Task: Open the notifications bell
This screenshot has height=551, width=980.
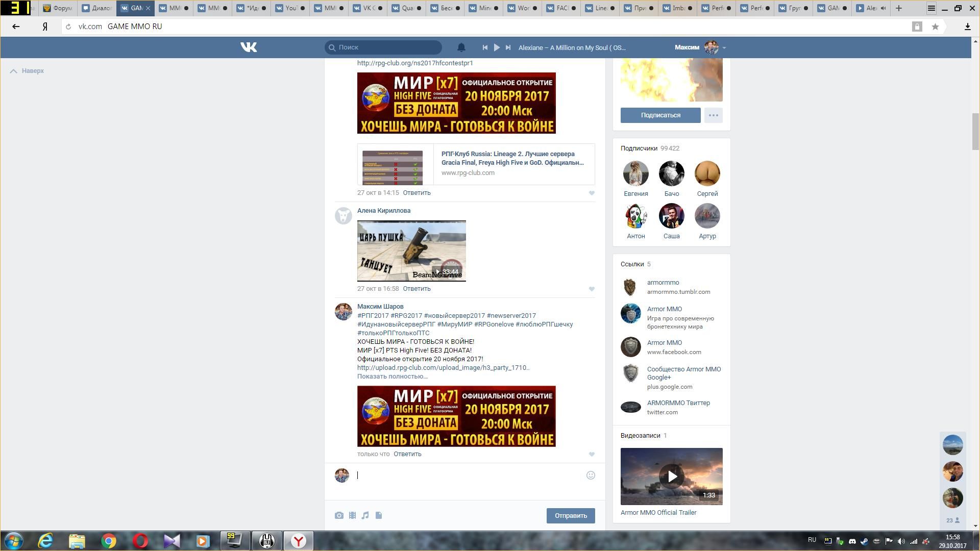Action: tap(461, 47)
